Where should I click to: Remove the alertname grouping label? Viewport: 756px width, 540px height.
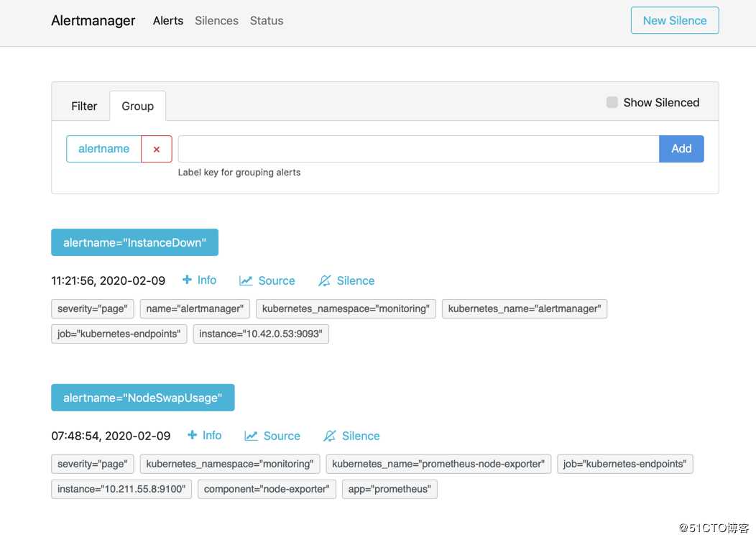(x=156, y=149)
